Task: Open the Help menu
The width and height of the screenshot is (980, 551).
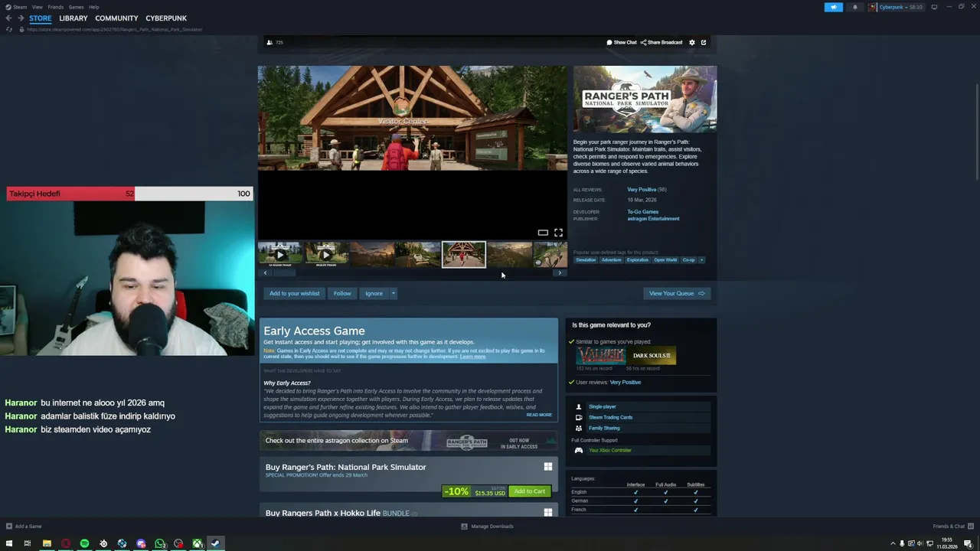Action: pyautogui.click(x=93, y=7)
